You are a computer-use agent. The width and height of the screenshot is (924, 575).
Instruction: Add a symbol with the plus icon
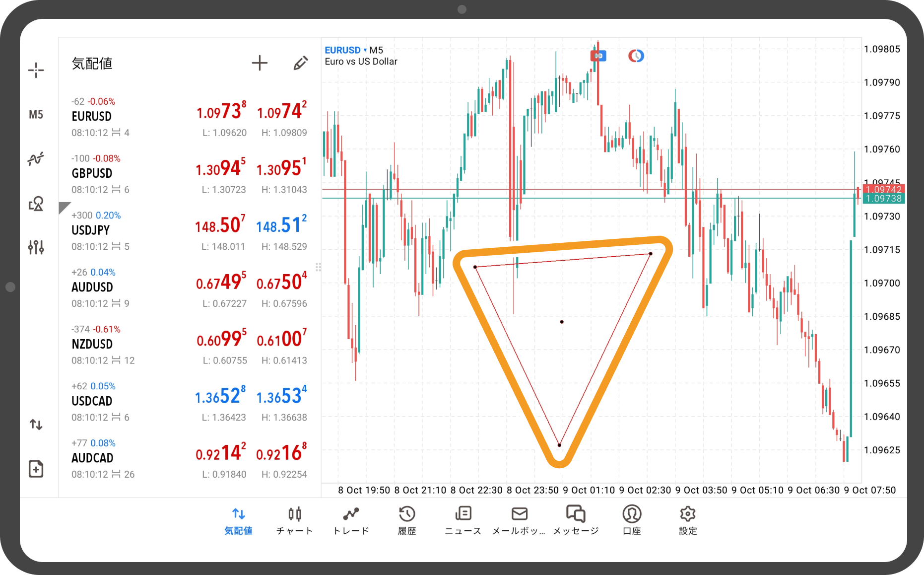coord(260,63)
